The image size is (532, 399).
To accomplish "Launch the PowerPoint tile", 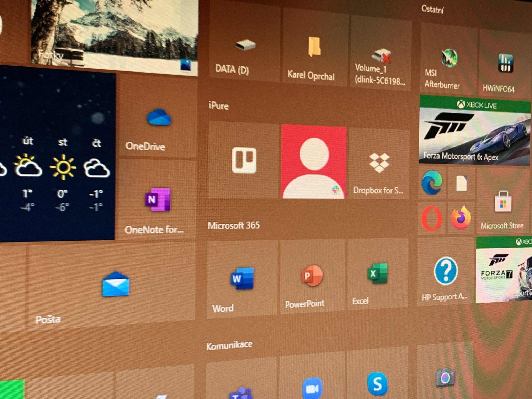I will pyautogui.click(x=312, y=276).
